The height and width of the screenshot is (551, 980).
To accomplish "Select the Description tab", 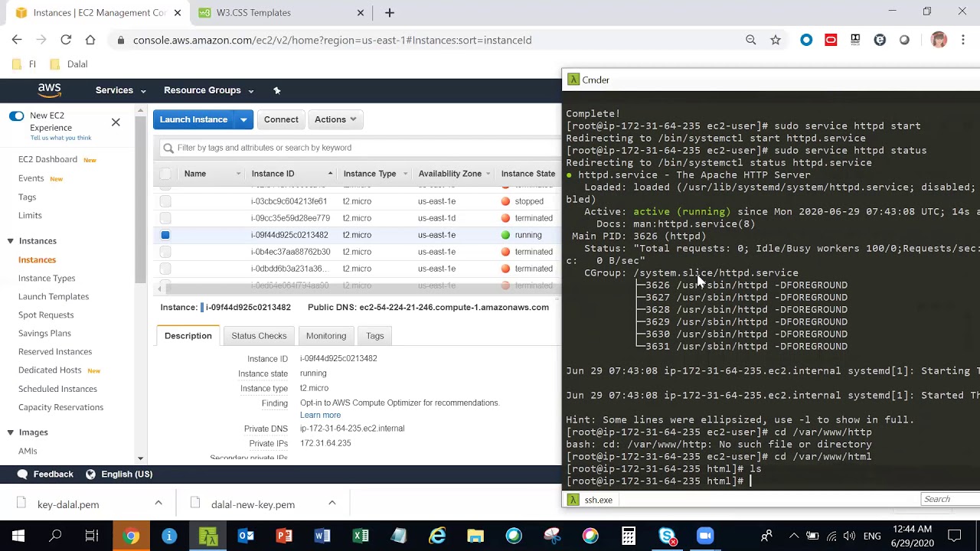I will click(188, 336).
